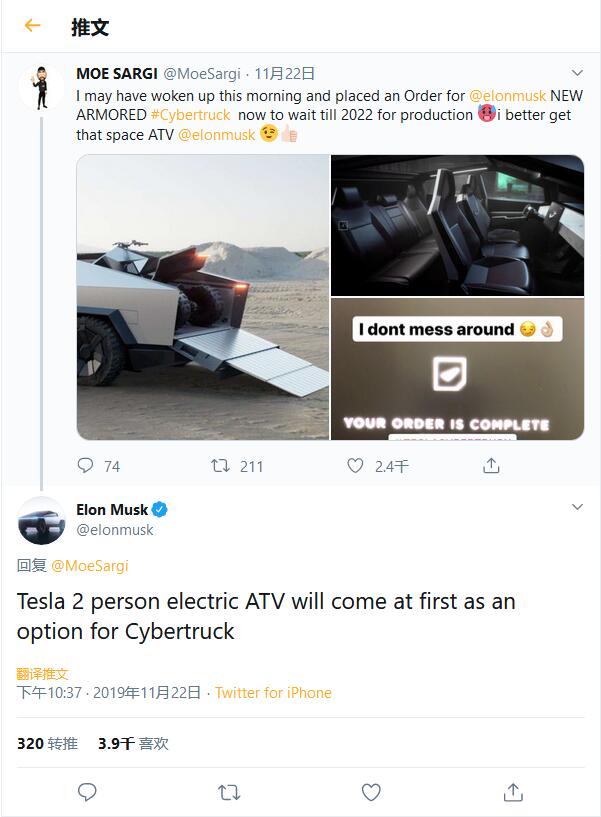Screen dimensions: 601x817
Task: Share Moe Sargi's tweet via share icon
Action: (491, 466)
